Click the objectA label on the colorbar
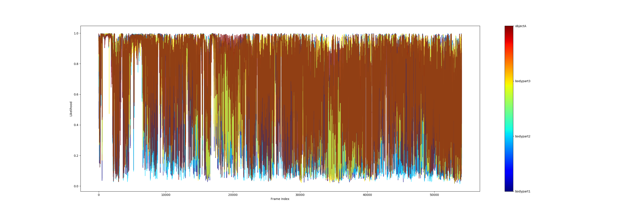644x215 pixels. tap(521, 26)
